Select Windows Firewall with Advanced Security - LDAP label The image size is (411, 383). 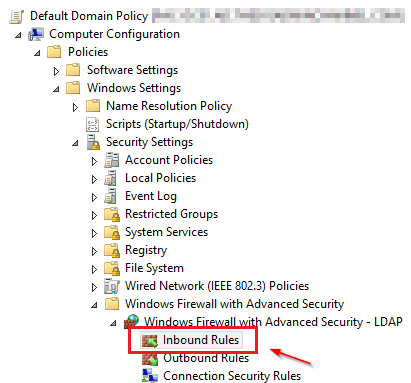tap(273, 322)
